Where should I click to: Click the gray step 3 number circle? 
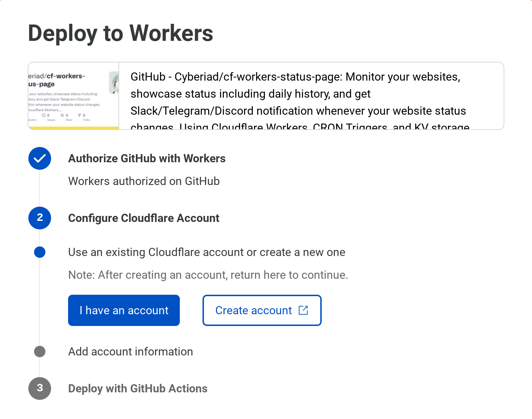pyautogui.click(x=40, y=388)
